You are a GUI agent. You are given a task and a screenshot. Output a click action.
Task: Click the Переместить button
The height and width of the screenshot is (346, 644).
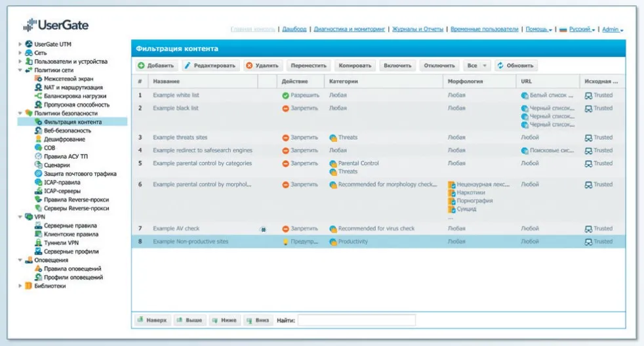308,66
